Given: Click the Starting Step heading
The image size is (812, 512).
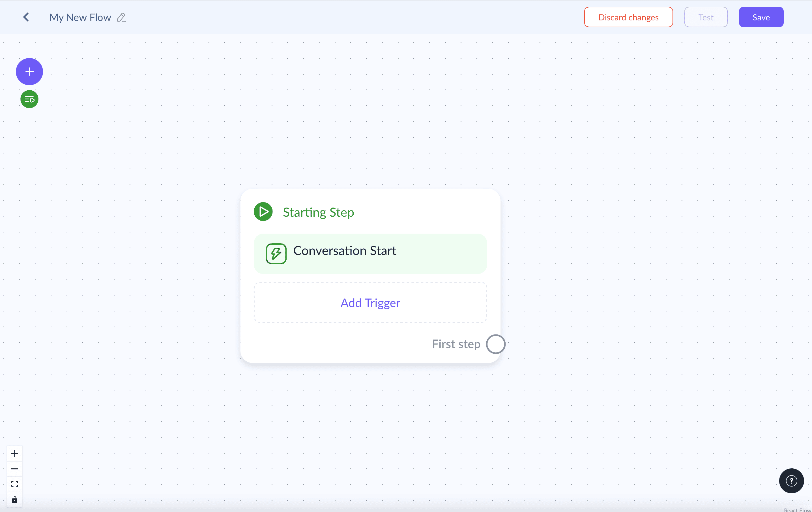Looking at the screenshot, I should 318,212.
